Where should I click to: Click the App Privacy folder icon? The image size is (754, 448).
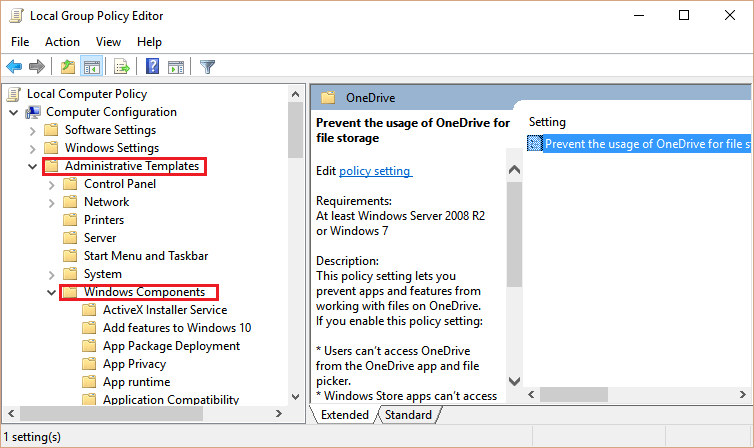tap(89, 364)
